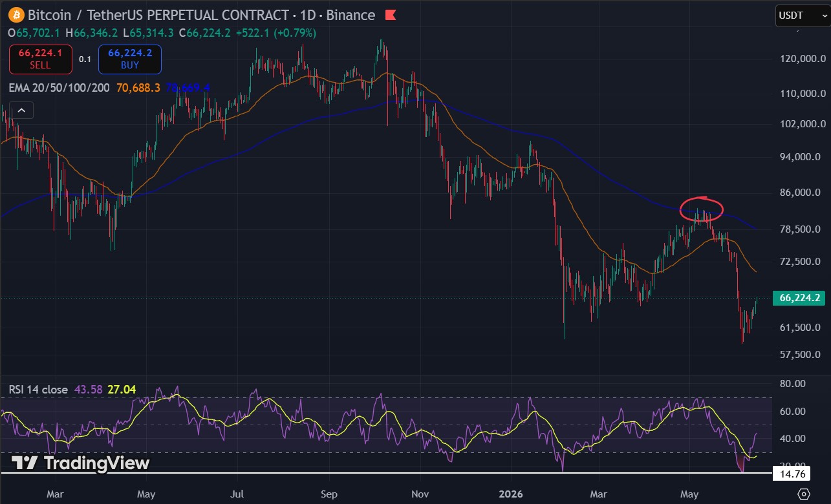
Task: Open chart settings gear icon bottom right
Action: tap(804, 494)
